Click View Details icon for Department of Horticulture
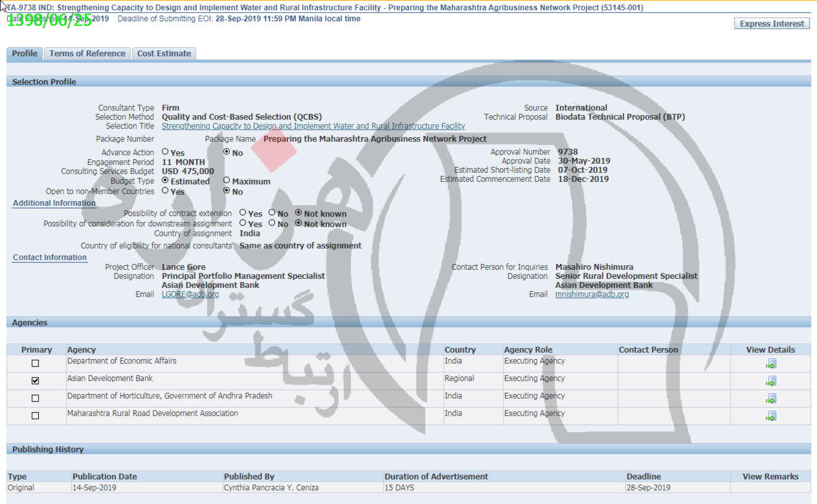 (x=770, y=399)
